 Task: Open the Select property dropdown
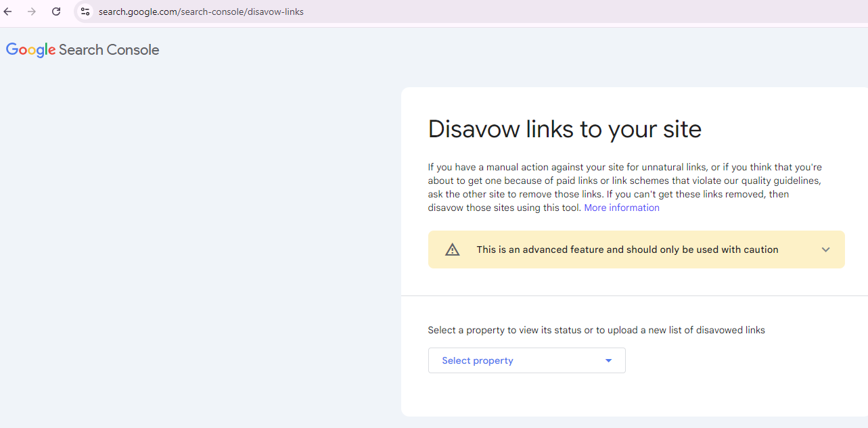(x=527, y=360)
